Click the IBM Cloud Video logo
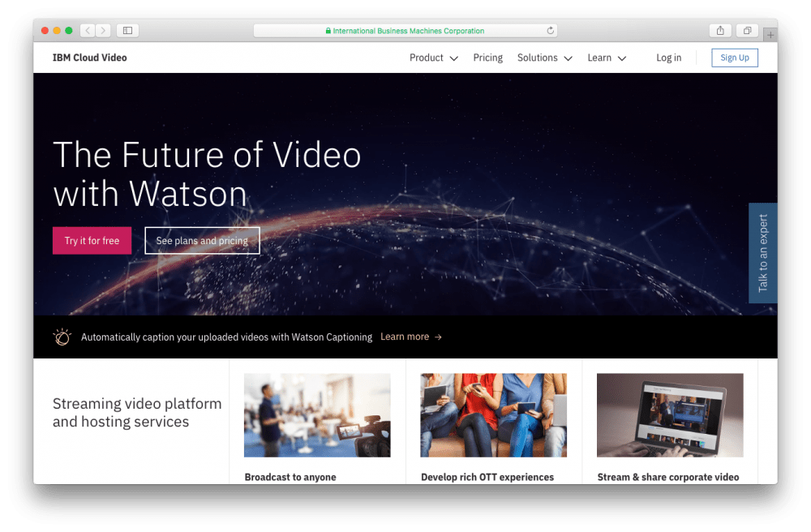 [x=89, y=58]
